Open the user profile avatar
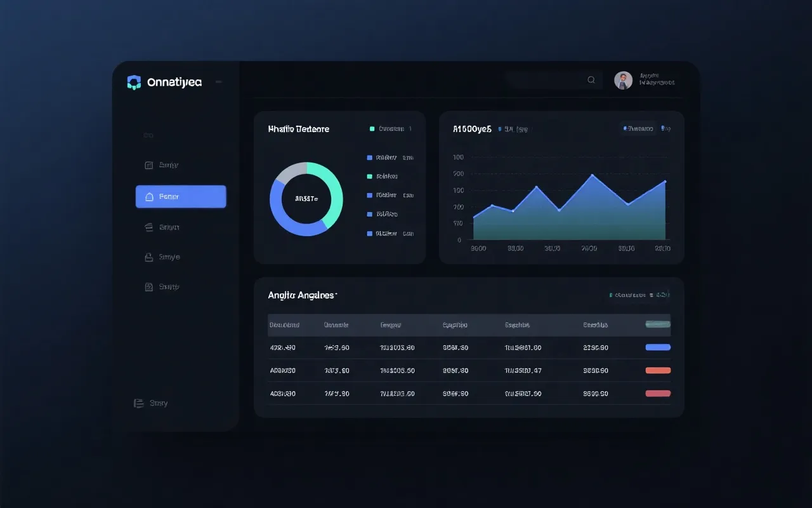 (x=623, y=80)
